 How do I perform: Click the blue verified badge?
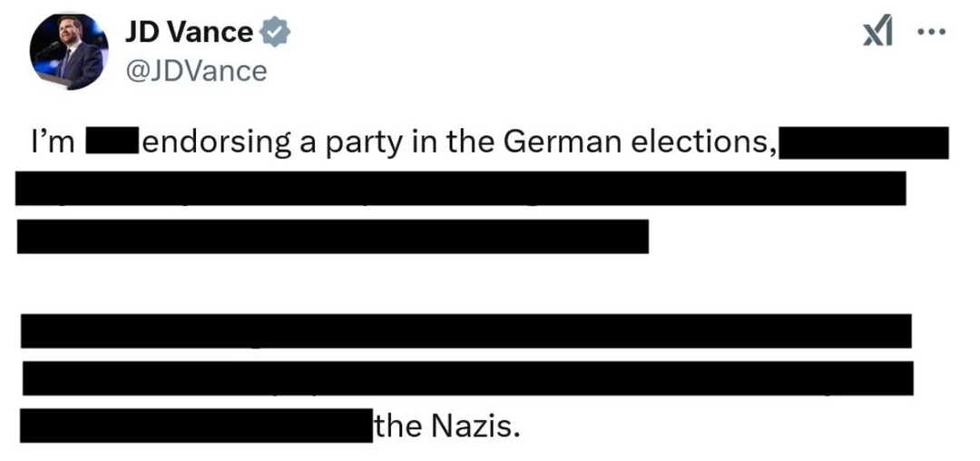pos(276,33)
